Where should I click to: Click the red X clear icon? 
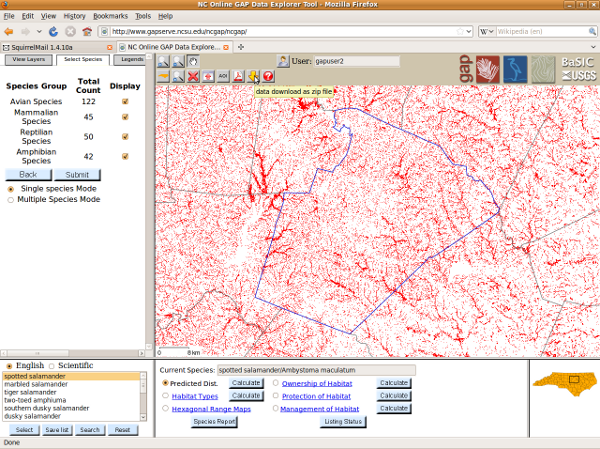[x=193, y=76]
